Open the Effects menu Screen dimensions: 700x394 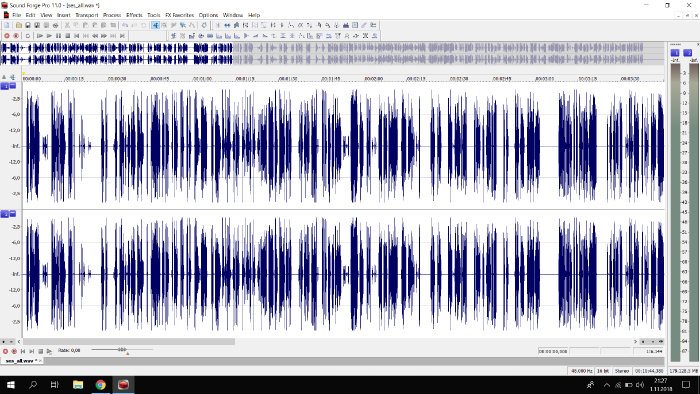click(134, 15)
